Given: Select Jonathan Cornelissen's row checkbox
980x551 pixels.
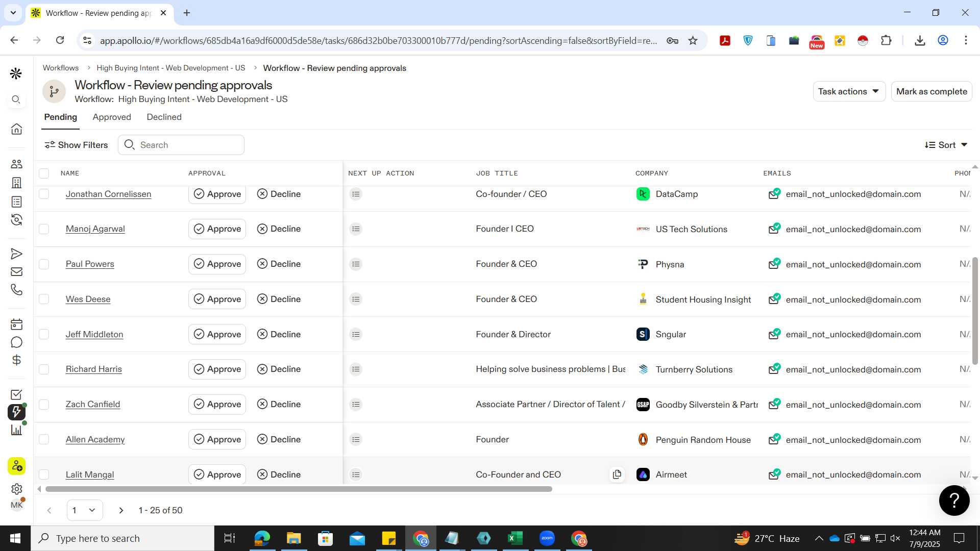Looking at the screenshot, I should (44, 194).
